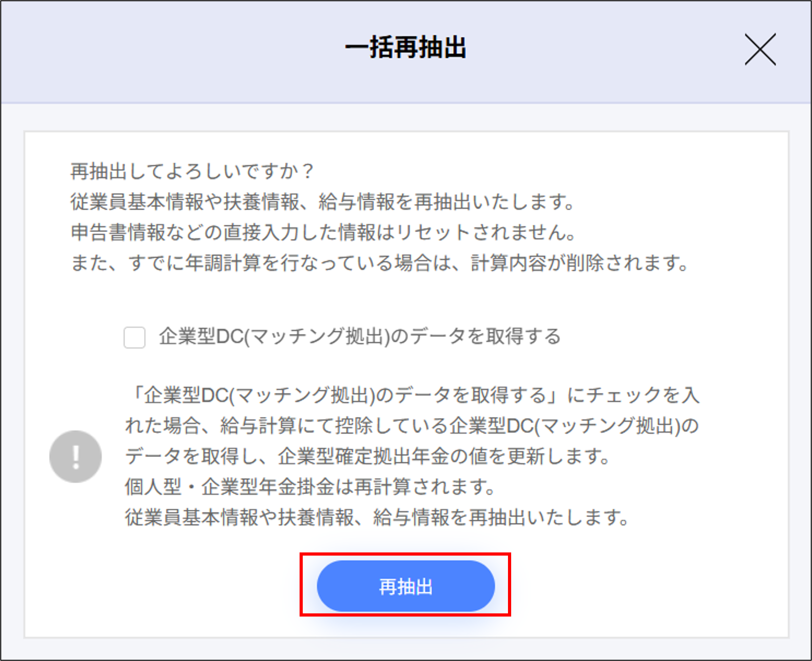Click the confirmation message 再抽出してよろしいですか

191,172
